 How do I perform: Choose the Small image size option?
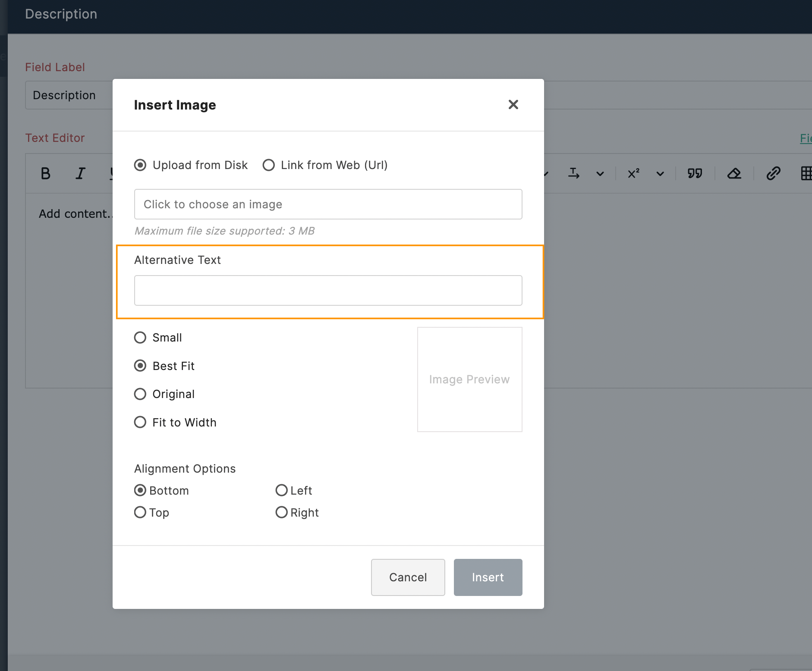coord(140,338)
